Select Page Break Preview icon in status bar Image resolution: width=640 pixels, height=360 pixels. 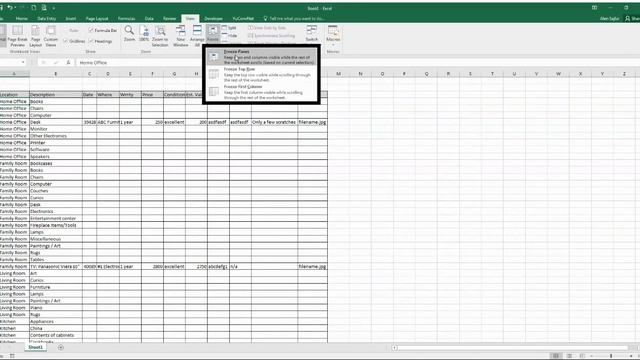tap(582, 356)
